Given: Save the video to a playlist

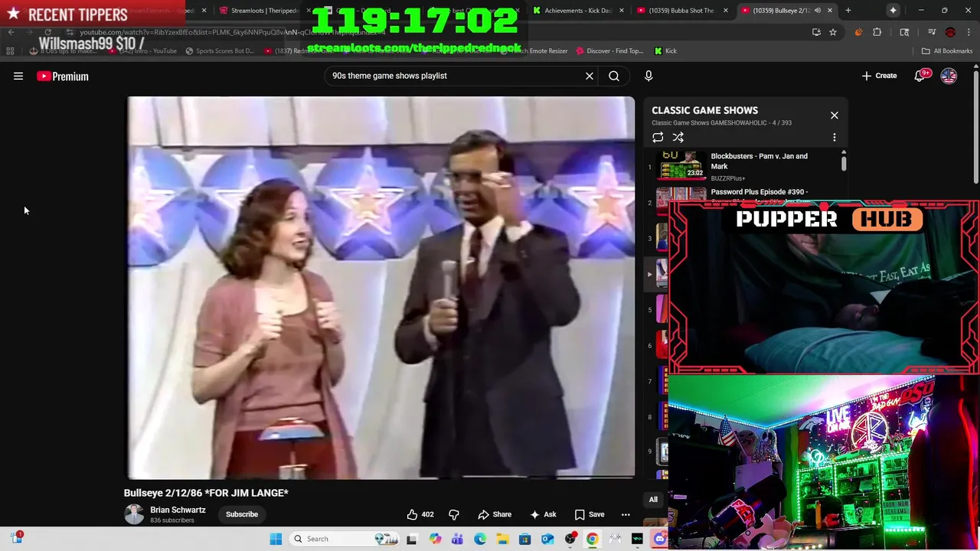Looking at the screenshot, I should click(590, 514).
